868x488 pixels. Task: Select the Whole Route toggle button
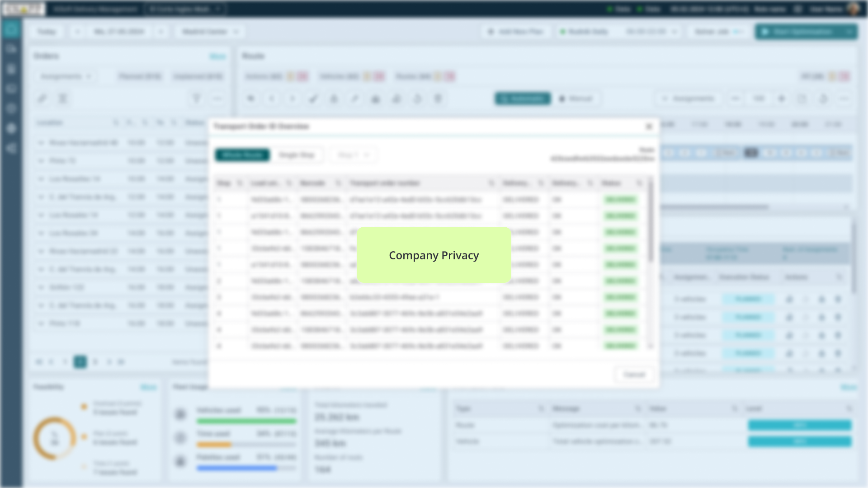coord(242,155)
